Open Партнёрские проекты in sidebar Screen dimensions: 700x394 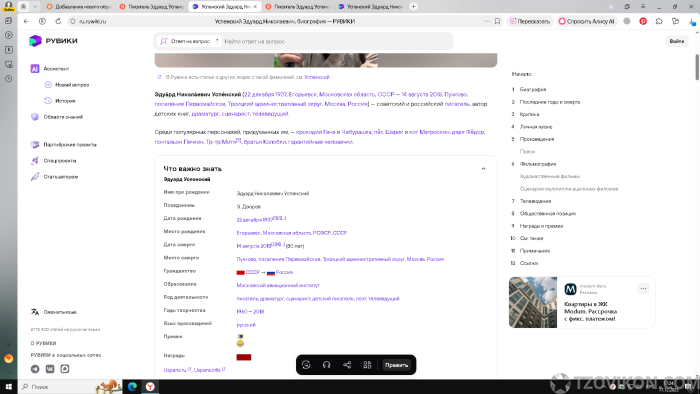point(63,145)
